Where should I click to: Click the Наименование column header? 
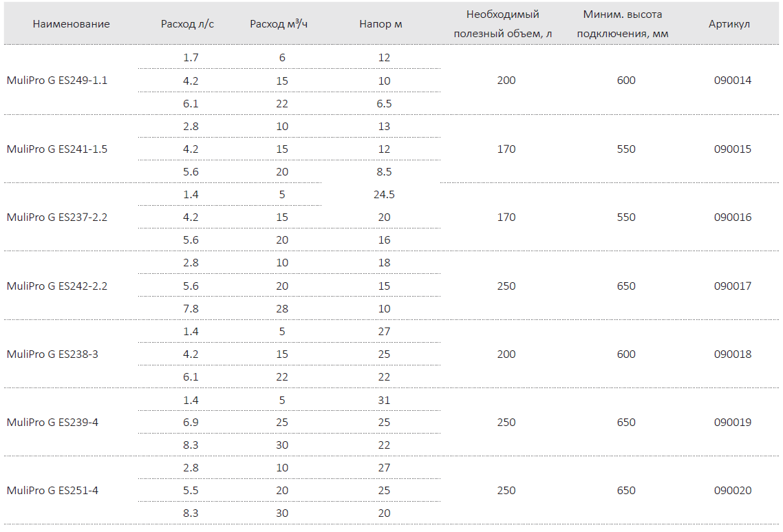[71, 24]
